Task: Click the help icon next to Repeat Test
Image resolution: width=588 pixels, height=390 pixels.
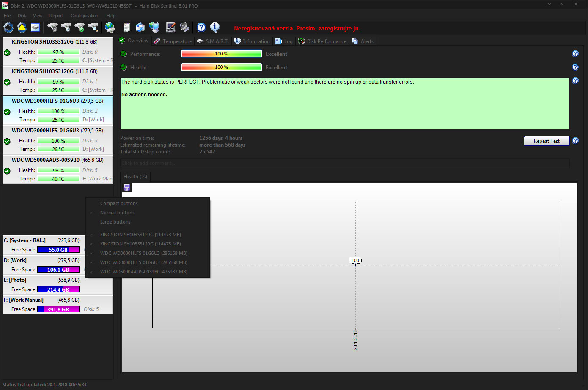Action: tap(575, 141)
